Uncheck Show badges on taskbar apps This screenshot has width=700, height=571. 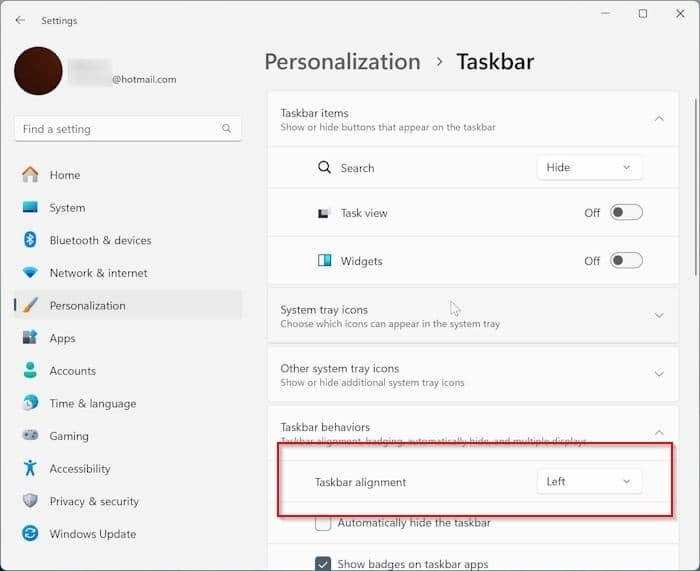click(323, 564)
